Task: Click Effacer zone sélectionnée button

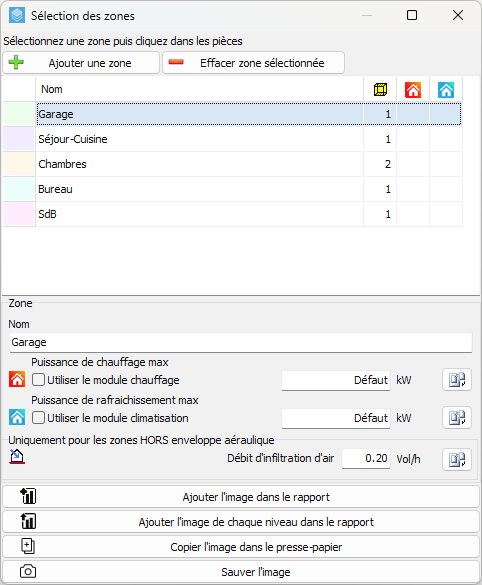Action: [x=253, y=63]
